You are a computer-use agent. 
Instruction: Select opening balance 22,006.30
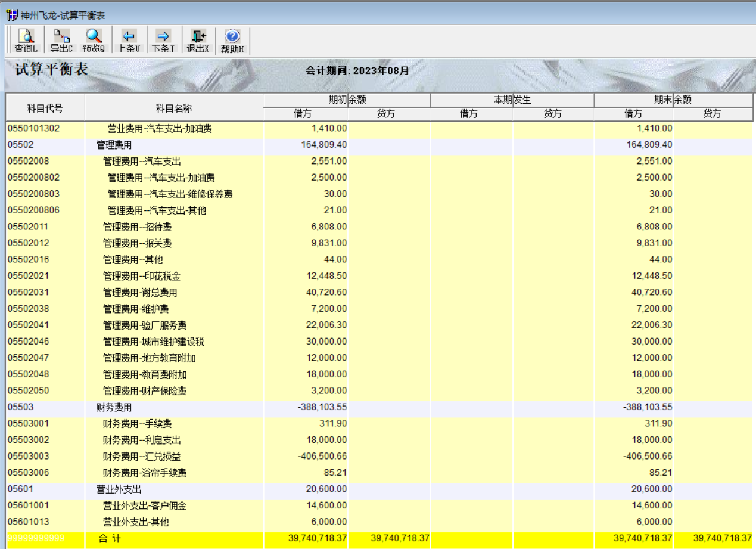(x=326, y=325)
